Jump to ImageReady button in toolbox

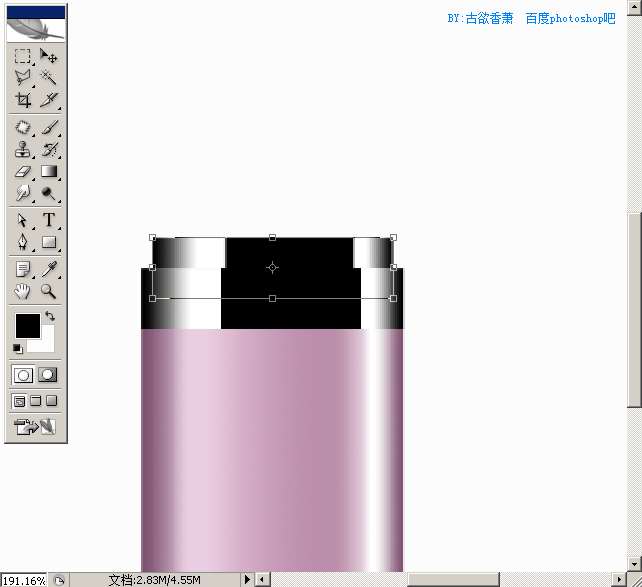35,427
